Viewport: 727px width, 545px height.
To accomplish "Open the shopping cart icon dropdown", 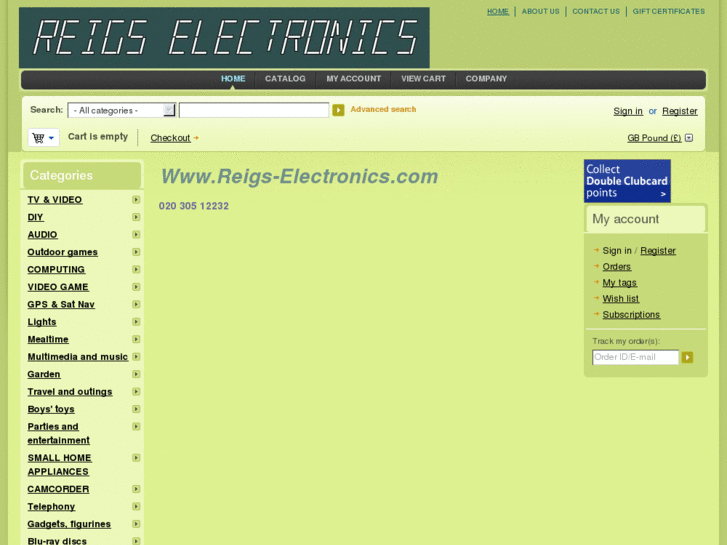I will pos(44,138).
